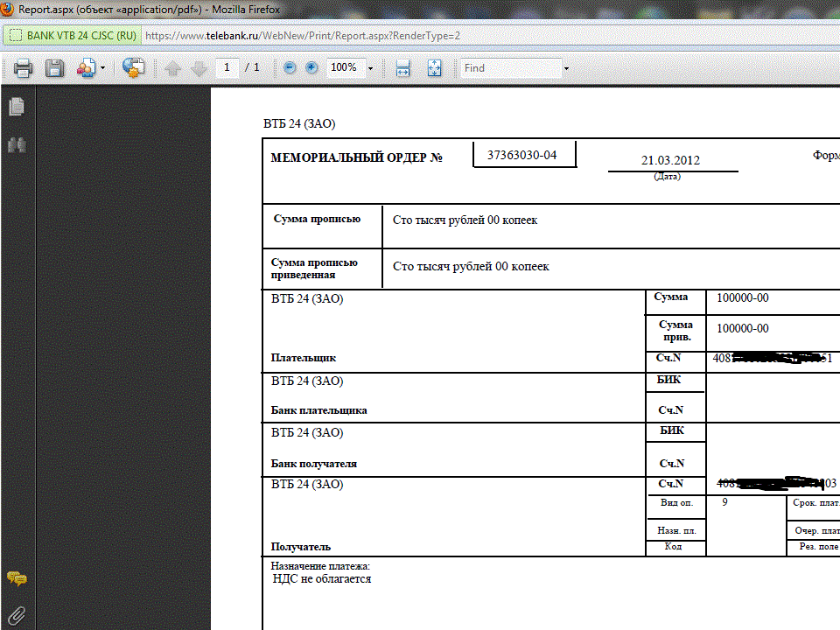Open the comments panel icon
The image size is (840, 630).
[17, 578]
